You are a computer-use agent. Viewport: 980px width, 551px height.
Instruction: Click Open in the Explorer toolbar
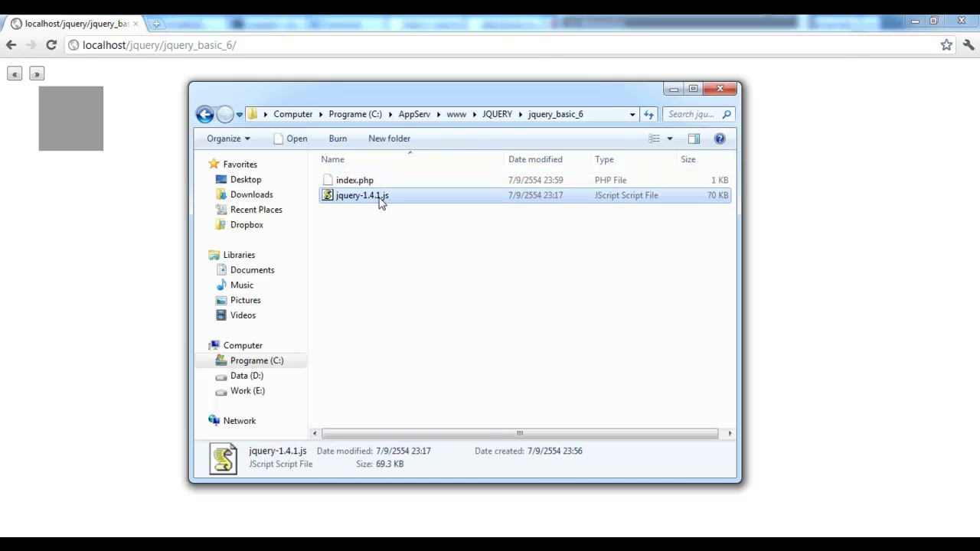point(290,139)
